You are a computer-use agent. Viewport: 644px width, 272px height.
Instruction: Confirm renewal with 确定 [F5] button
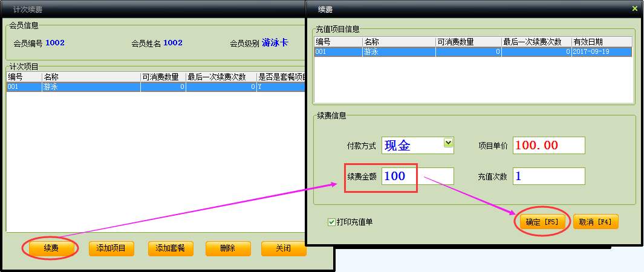click(x=542, y=222)
